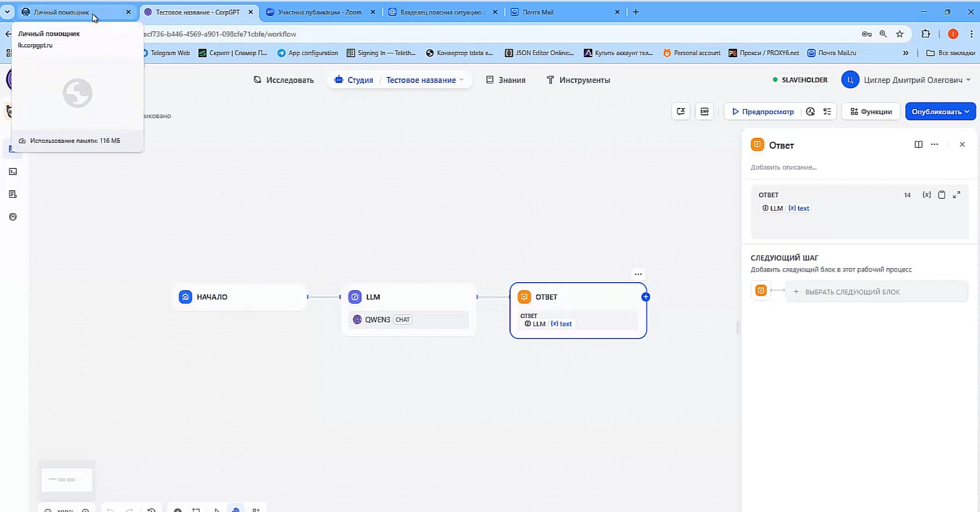
Task: Click the blue plus handle on ОТВЕТ node
Action: click(645, 297)
